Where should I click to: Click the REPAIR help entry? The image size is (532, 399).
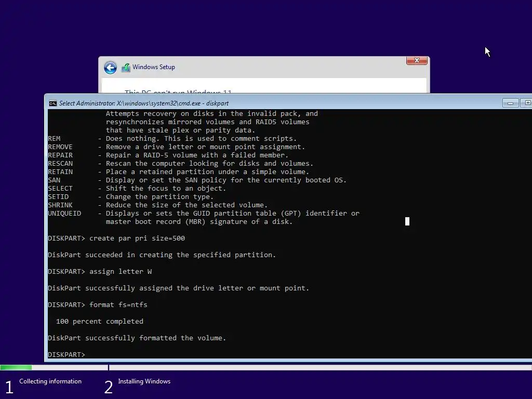tap(168, 155)
